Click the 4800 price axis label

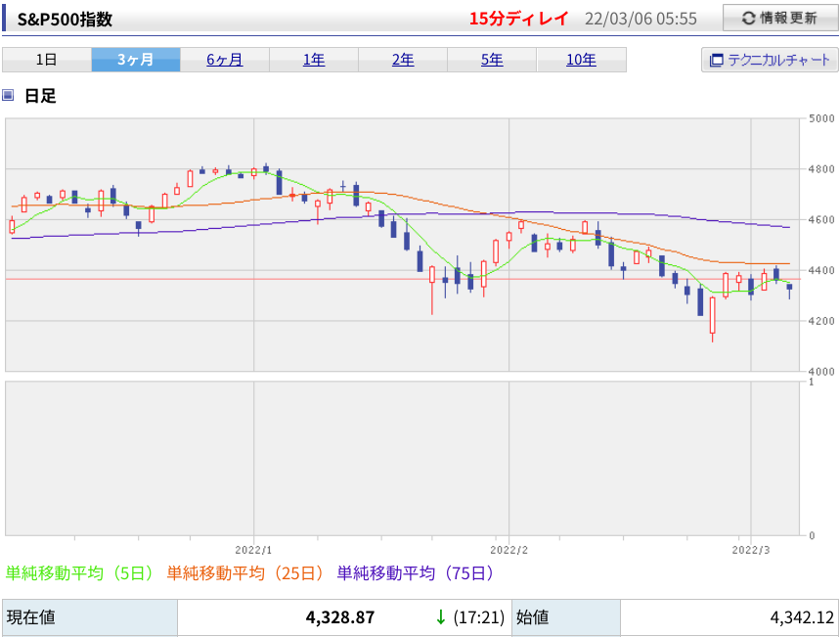(x=821, y=169)
